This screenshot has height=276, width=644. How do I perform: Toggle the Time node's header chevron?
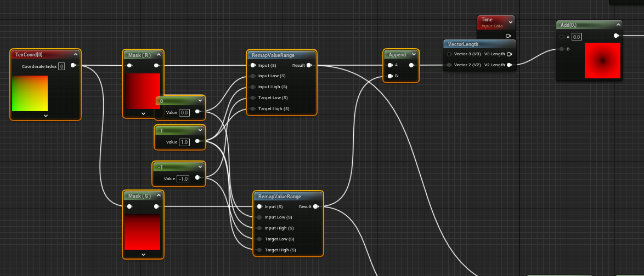coord(510,22)
